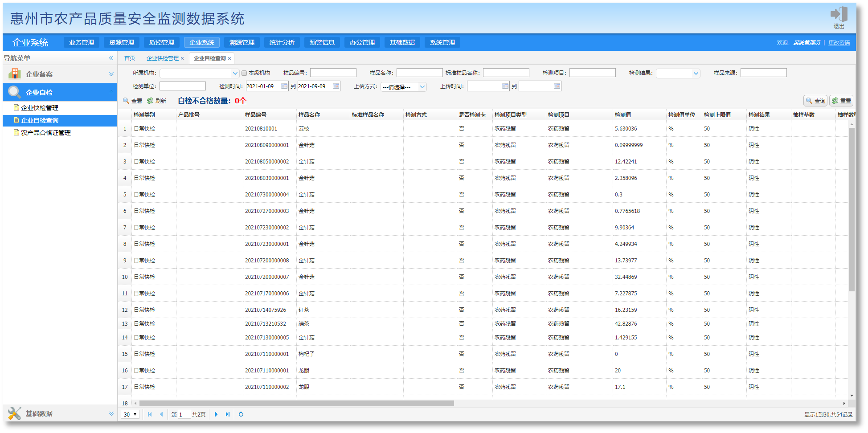Click the 更改密码 link
This screenshot has width=868, height=433.
tap(839, 43)
